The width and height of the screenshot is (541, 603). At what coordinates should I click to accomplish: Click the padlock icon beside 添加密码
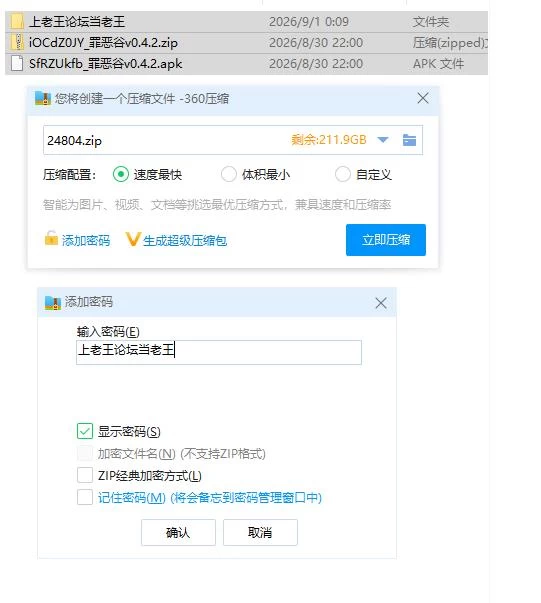pos(51,238)
